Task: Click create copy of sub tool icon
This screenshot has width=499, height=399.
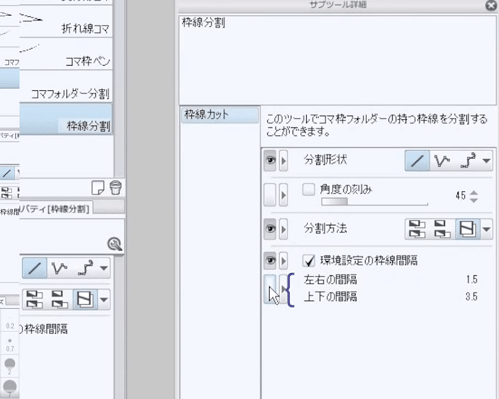Action: tap(98, 188)
